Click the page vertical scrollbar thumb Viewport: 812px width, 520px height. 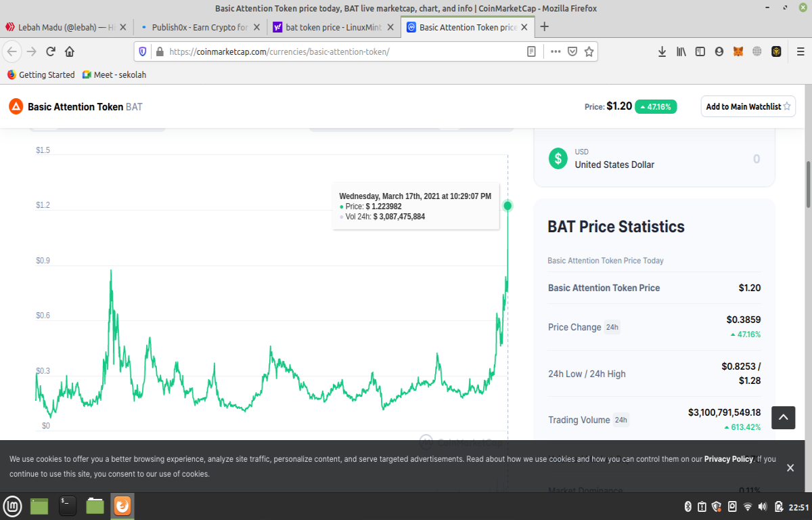click(x=807, y=185)
